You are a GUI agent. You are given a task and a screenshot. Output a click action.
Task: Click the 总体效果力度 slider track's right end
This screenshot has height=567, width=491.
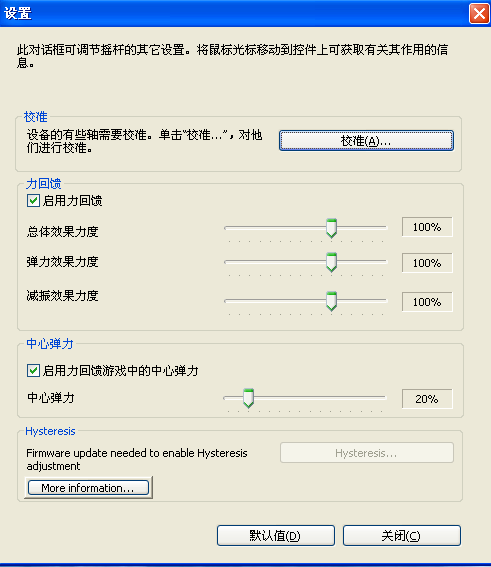[x=384, y=228]
